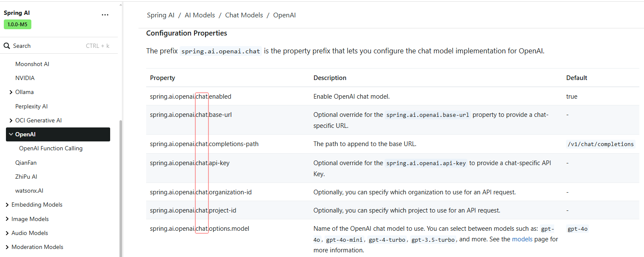Click the sidebar vertical scrollbar
Screen dimensions: 644x257
point(121,186)
